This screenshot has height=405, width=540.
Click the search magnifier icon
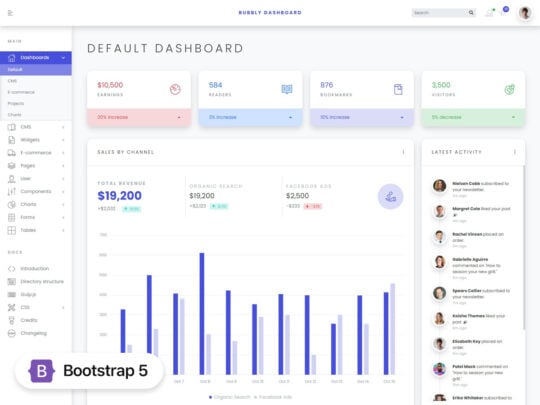click(471, 13)
